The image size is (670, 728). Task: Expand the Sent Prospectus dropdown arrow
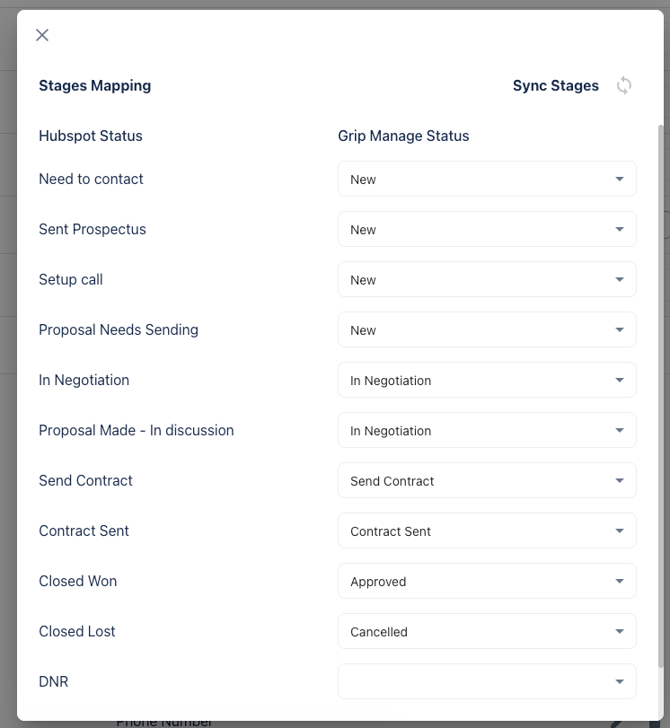click(x=619, y=230)
